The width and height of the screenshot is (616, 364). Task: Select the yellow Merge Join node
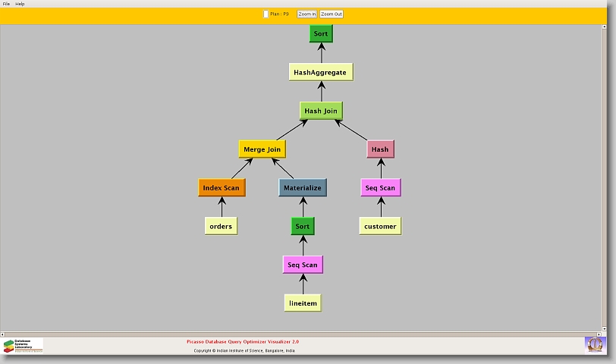click(262, 149)
